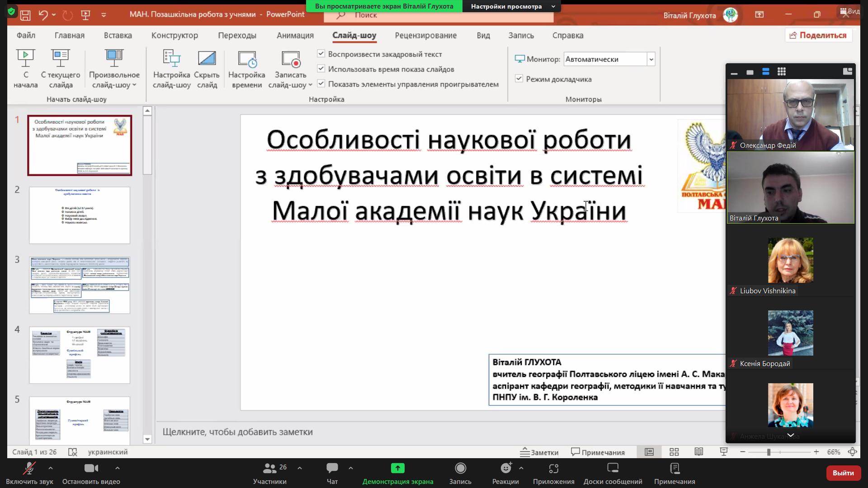Click the Zoom security shield icon

pyautogui.click(x=11, y=12)
